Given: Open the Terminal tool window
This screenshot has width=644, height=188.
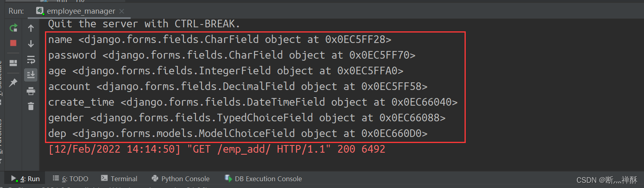Looking at the screenshot, I should click(119, 179).
